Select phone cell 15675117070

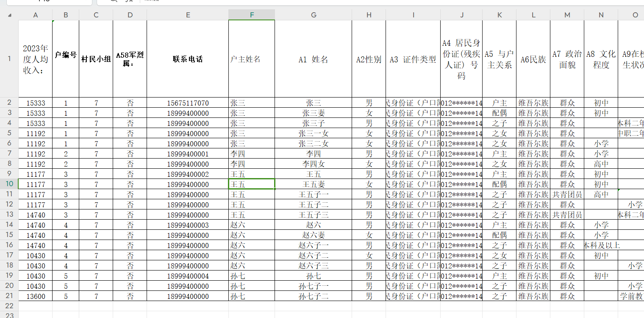pyautogui.click(x=188, y=103)
